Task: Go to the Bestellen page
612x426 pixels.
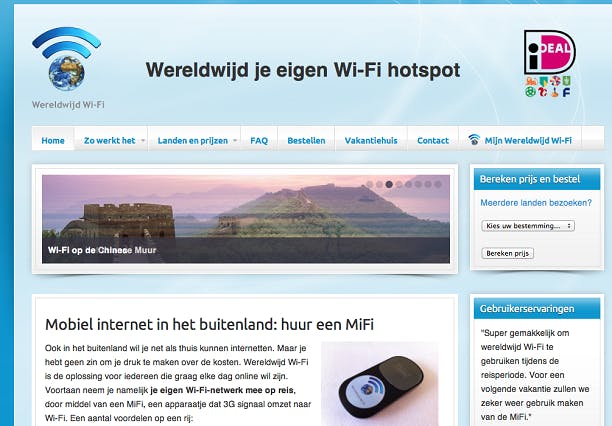Action: pos(306,141)
